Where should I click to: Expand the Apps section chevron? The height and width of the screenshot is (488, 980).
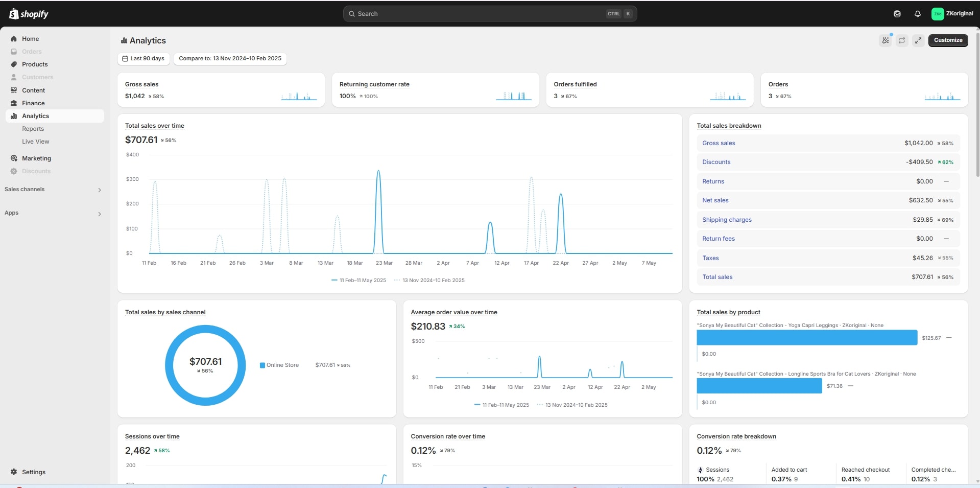pyautogui.click(x=99, y=214)
